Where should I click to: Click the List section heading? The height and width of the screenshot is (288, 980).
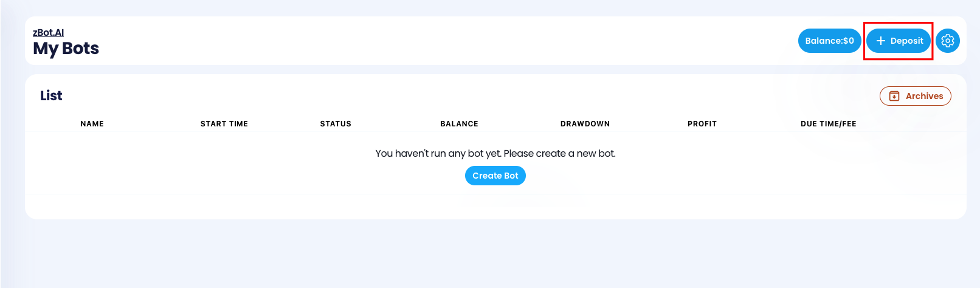click(51, 95)
